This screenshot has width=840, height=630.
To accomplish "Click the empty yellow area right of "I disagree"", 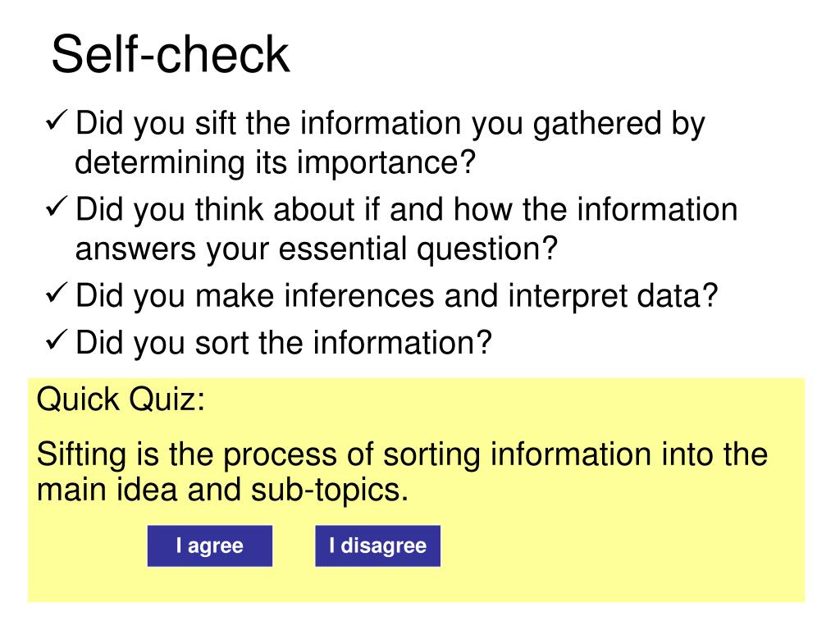I will point(622,546).
